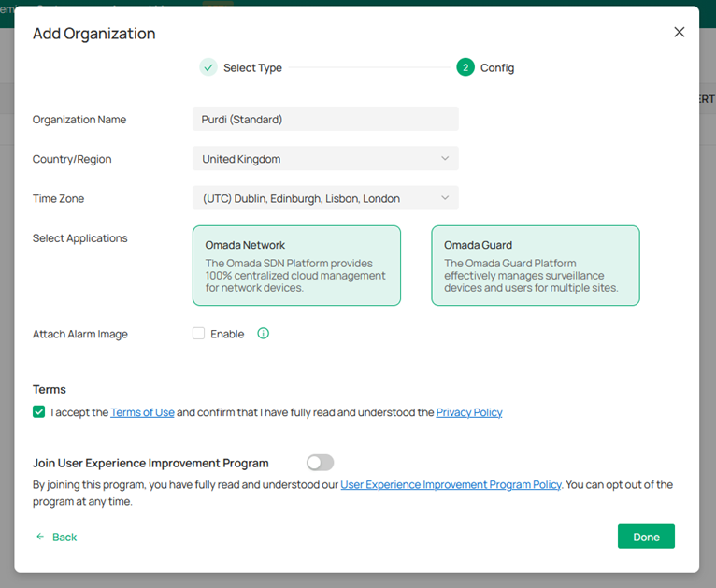Click the Select Type completed checkmark icon
Image resolution: width=716 pixels, height=588 pixels.
(208, 67)
